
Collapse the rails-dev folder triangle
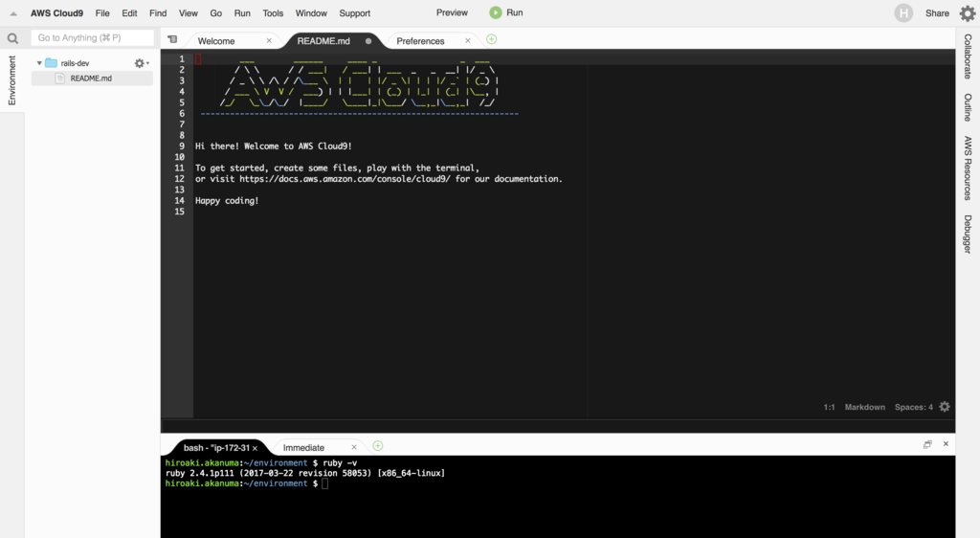pyautogui.click(x=39, y=63)
